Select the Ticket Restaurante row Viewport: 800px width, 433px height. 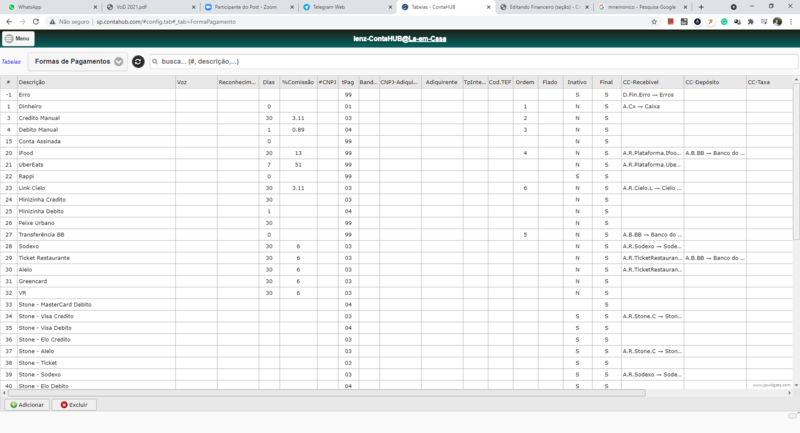coord(398,258)
